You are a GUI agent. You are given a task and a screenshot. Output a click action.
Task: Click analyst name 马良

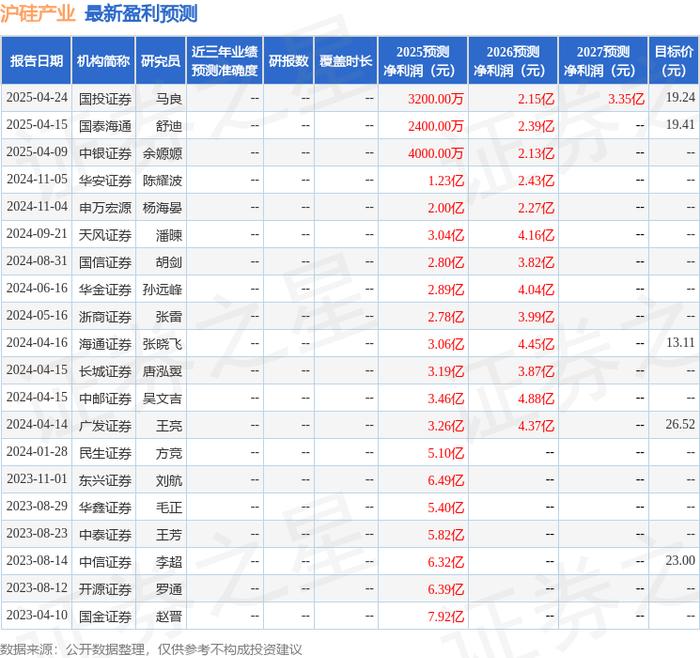click(x=169, y=99)
